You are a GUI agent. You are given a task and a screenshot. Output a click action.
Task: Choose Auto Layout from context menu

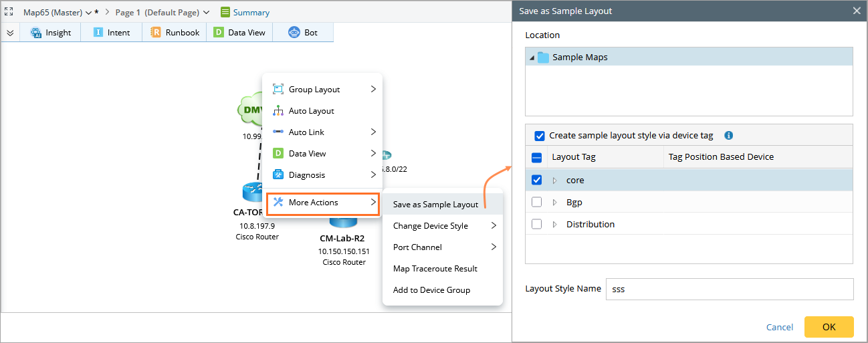[x=311, y=111]
